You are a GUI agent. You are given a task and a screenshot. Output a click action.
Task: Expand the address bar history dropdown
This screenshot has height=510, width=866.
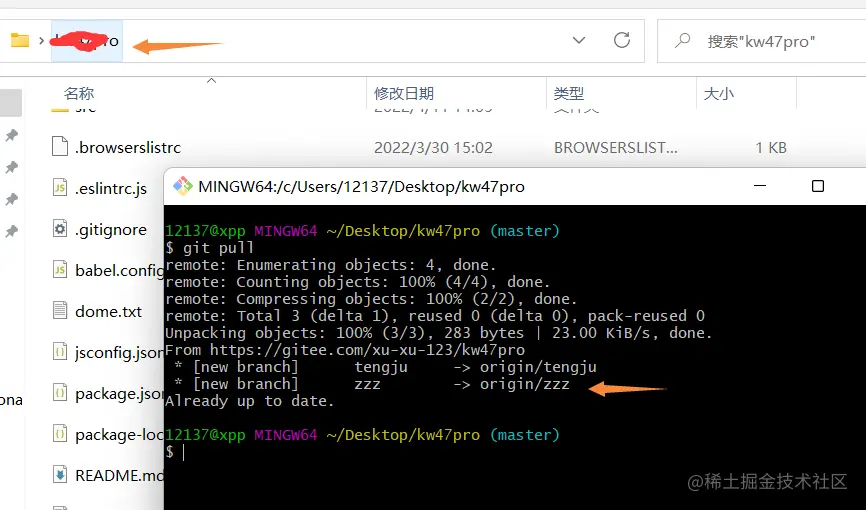tap(578, 40)
